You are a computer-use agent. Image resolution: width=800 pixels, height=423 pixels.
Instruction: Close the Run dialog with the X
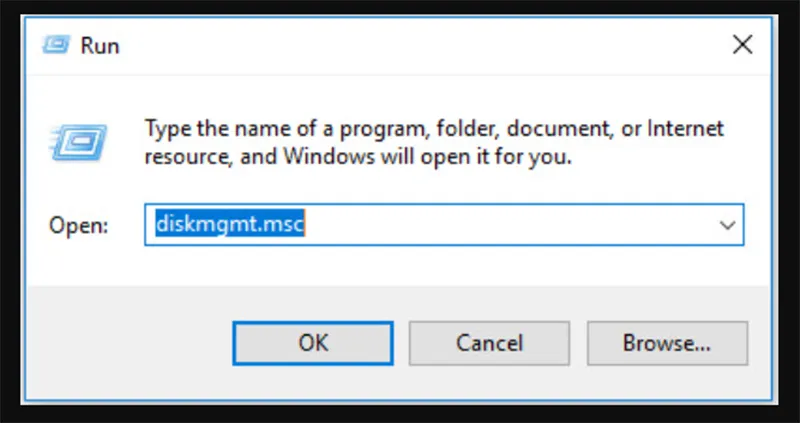(742, 45)
